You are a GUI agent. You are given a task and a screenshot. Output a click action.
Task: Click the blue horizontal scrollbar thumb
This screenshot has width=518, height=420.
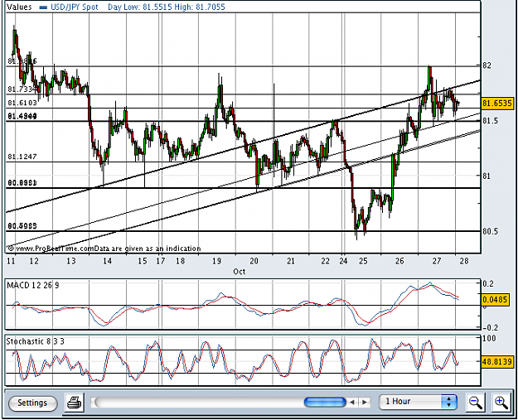pos(325,402)
